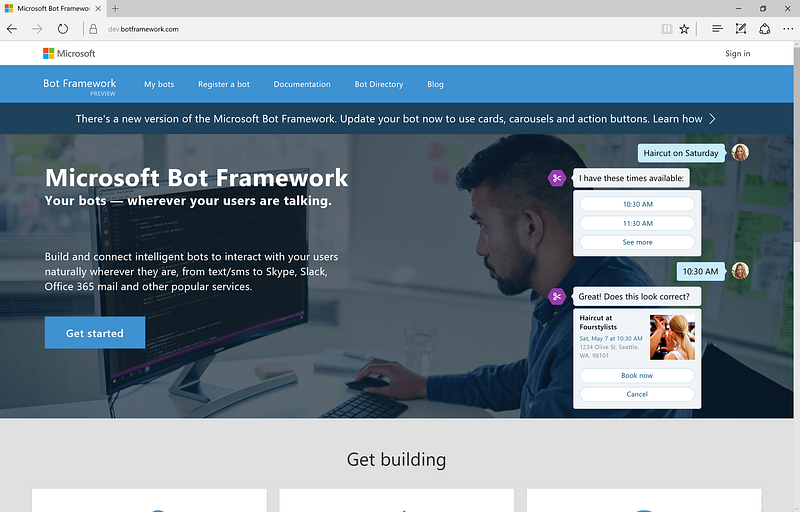This screenshot has width=800, height=512.
Task: Click the haircut photo in booking card
Action: coord(672,337)
